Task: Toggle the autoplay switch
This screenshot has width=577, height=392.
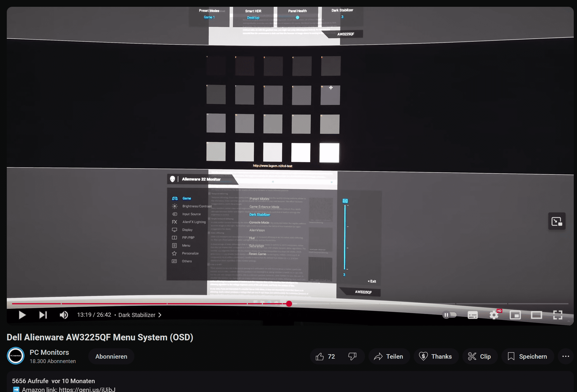Action: pyautogui.click(x=449, y=315)
